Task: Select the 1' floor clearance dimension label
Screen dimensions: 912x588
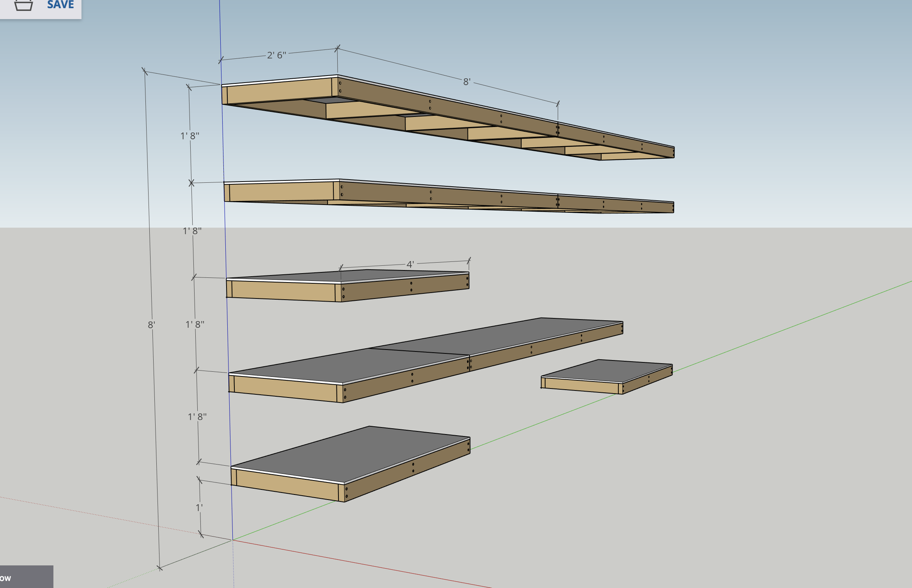Action: click(x=199, y=507)
